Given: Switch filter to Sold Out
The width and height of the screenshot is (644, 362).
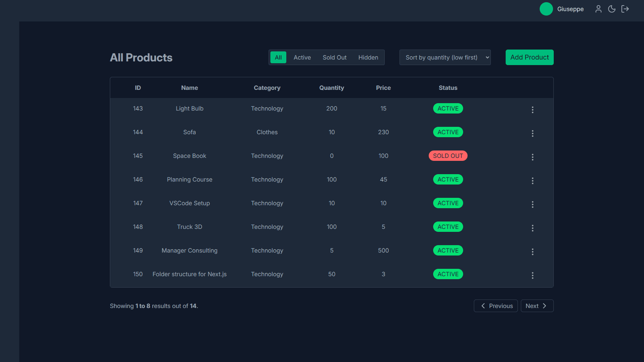Looking at the screenshot, I should click(x=334, y=57).
